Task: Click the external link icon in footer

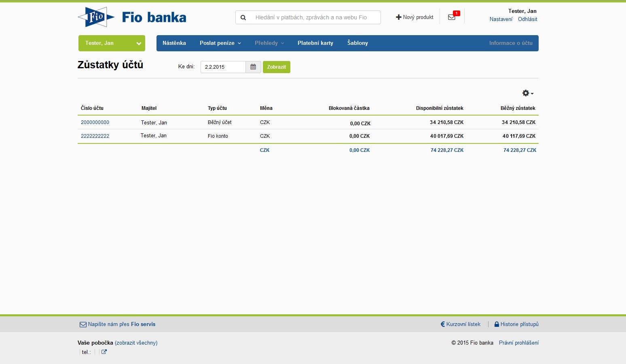Action: [104, 352]
